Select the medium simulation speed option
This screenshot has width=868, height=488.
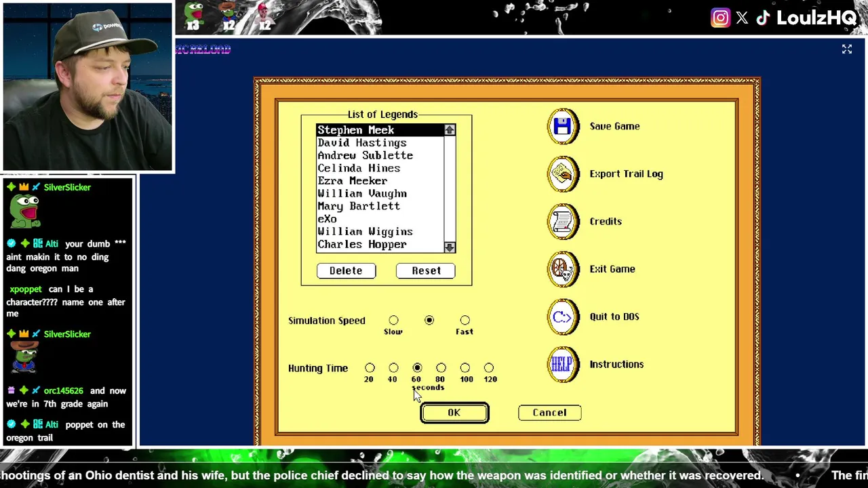tap(429, 320)
